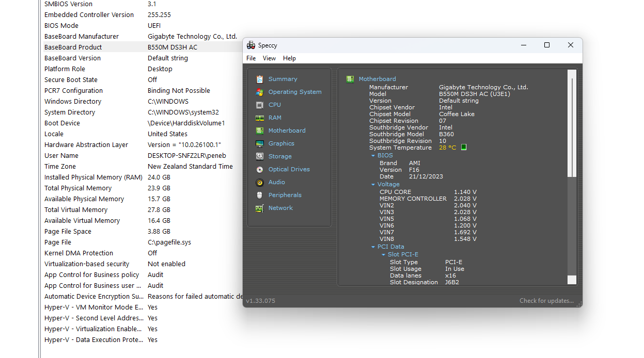
Task: Minimize the Speccy window
Action: tap(523, 45)
